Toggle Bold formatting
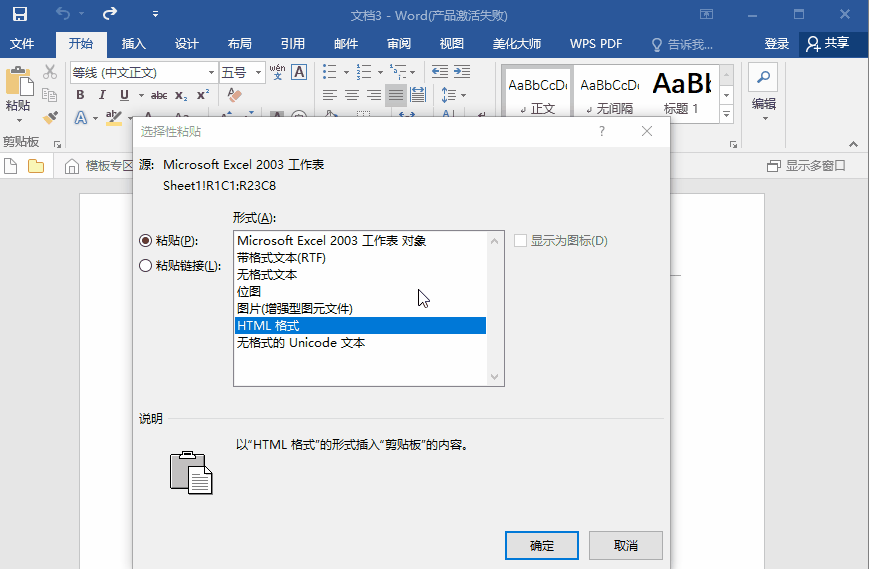 [x=80, y=95]
